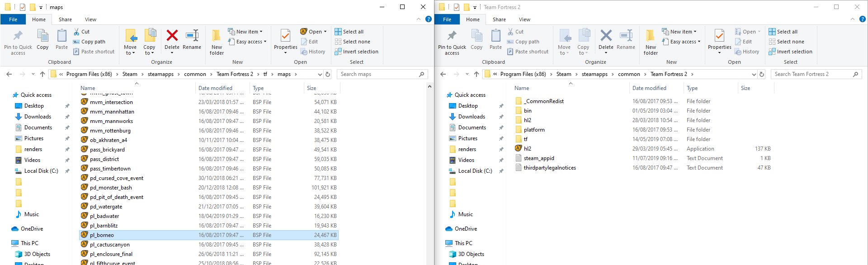Click Copy path in the maps window
The image size is (868, 265).
pos(89,42)
